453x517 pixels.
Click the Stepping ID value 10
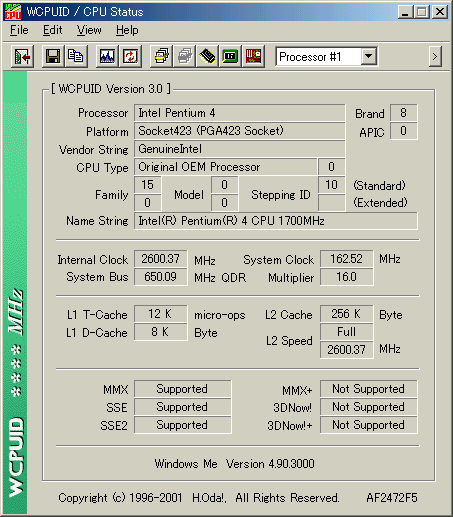[x=331, y=185]
